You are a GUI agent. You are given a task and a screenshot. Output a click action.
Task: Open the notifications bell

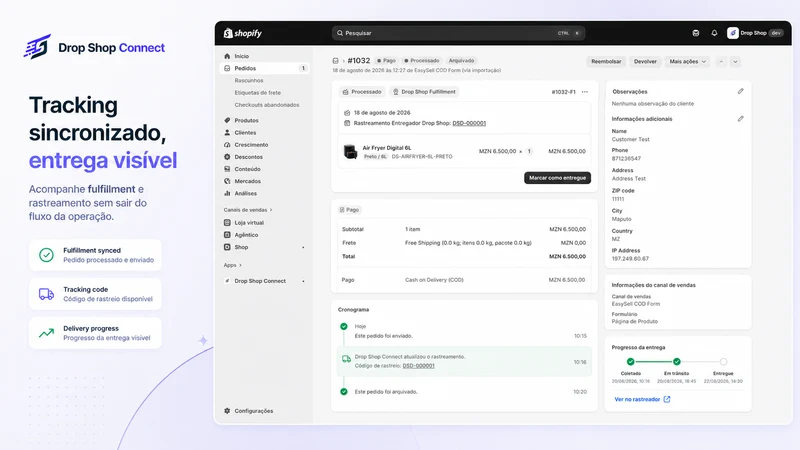714,33
